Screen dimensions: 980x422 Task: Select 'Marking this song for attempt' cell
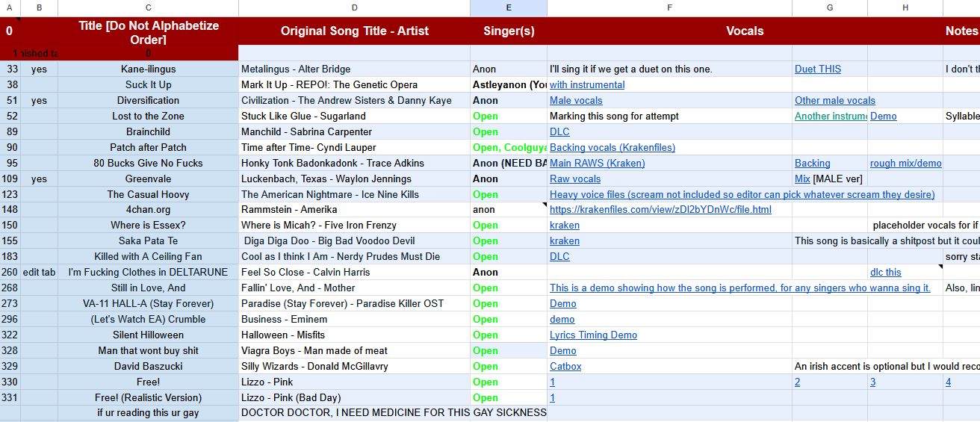669,116
